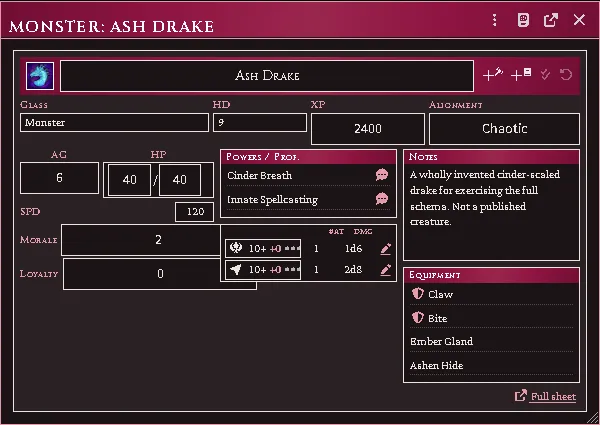This screenshot has width=600, height=425.
Task: Click the Loyalty value field
Action: click(160, 274)
